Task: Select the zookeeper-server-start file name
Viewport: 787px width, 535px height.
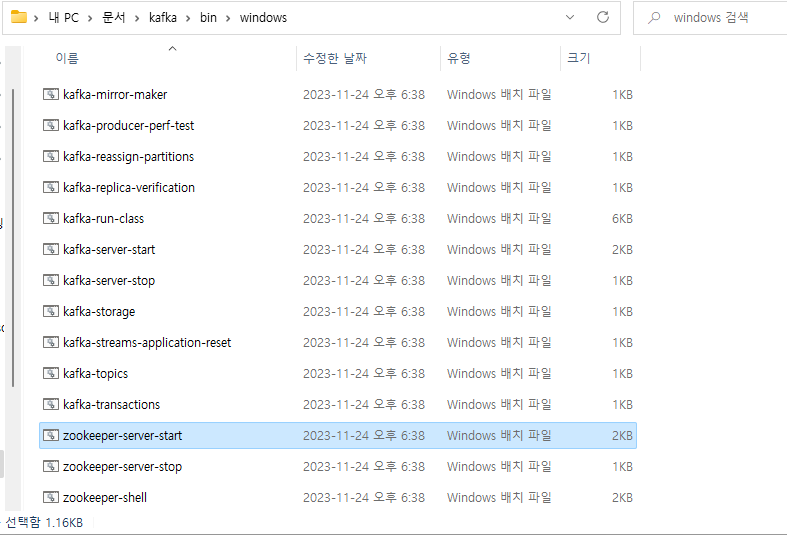Action: tap(122, 436)
